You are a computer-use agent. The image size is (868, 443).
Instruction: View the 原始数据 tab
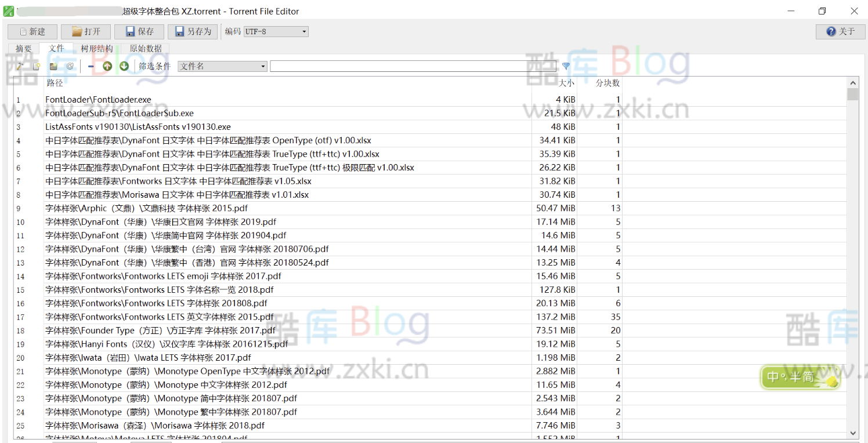pyautogui.click(x=144, y=49)
